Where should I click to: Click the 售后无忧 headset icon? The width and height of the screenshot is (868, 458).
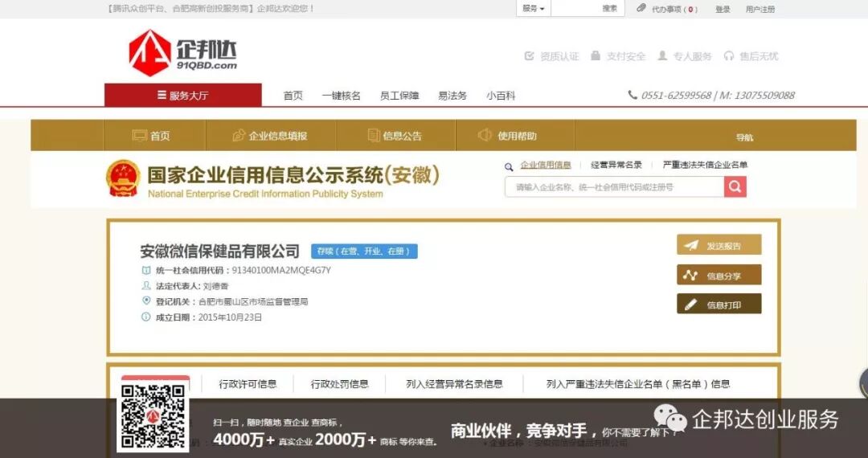pos(728,56)
